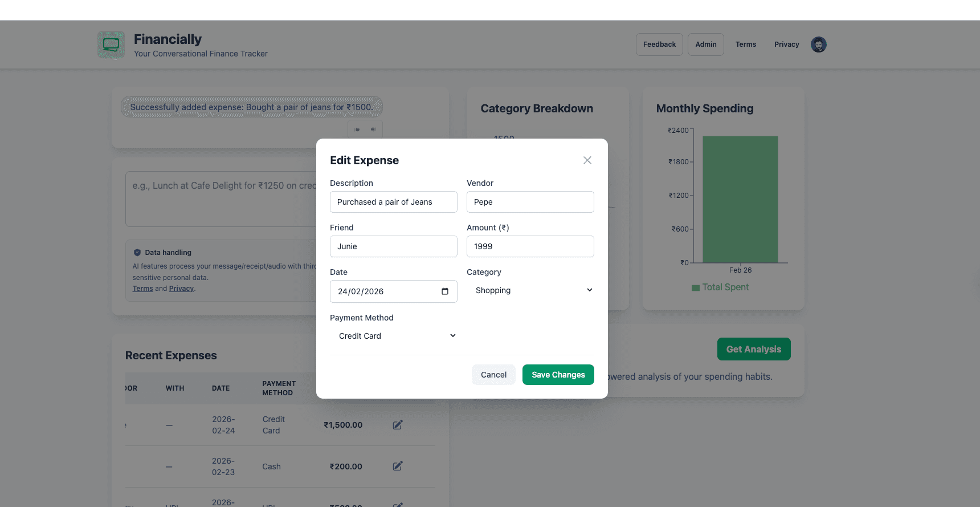Viewport: 980px width, 507px height.
Task: Click the DATE column header
Action: pos(221,388)
